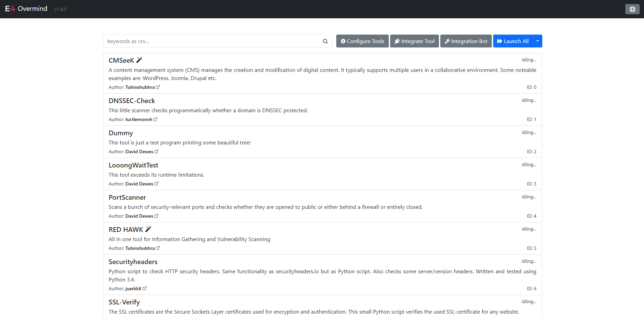Image resolution: width=644 pixels, height=318 pixels.
Task: Click the wrench icon on Integration Bot
Action: tap(447, 41)
